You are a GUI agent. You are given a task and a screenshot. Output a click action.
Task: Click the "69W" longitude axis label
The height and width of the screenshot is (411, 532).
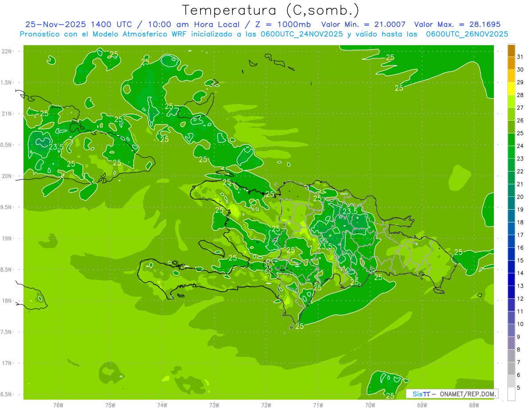[x=422, y=405]
